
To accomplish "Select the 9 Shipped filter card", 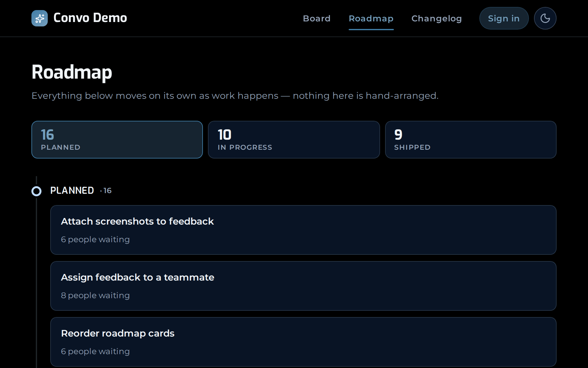I will click(471, 140).
